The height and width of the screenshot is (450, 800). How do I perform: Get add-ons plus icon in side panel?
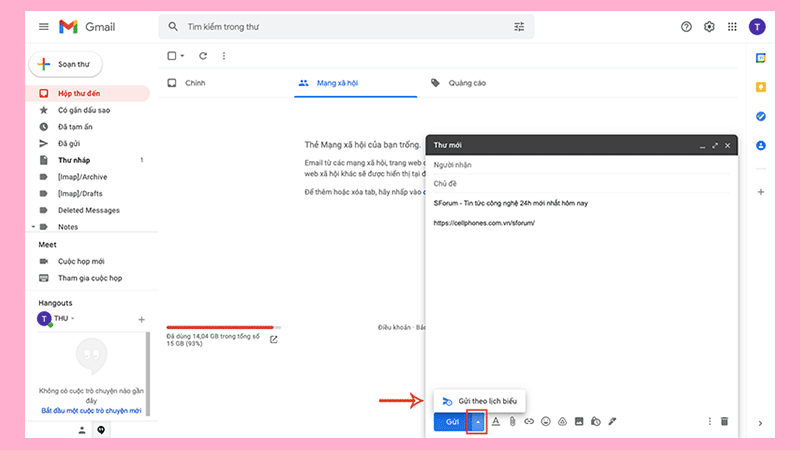pos(761,192)
